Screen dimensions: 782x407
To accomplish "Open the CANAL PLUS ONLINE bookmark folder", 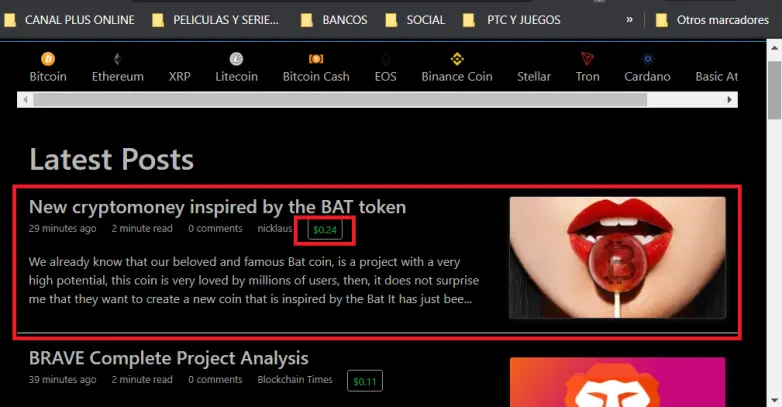I will tap(69, 20).
